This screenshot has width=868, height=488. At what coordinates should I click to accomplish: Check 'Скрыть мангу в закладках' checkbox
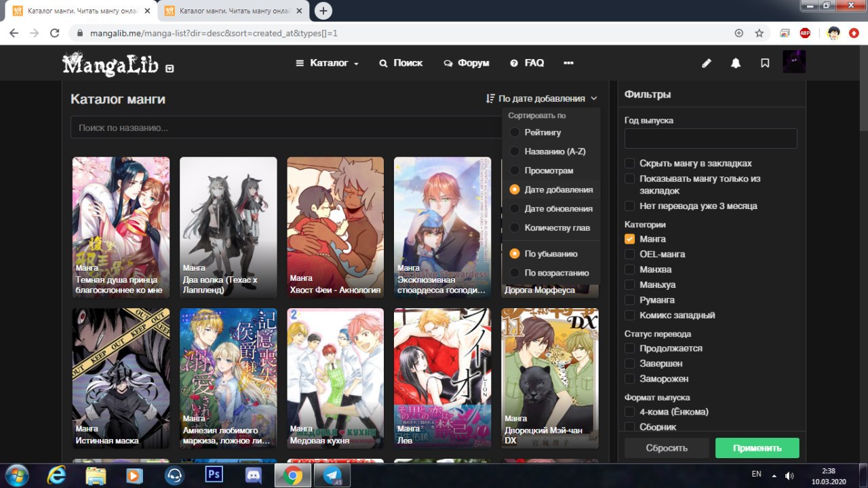point(630,164)
